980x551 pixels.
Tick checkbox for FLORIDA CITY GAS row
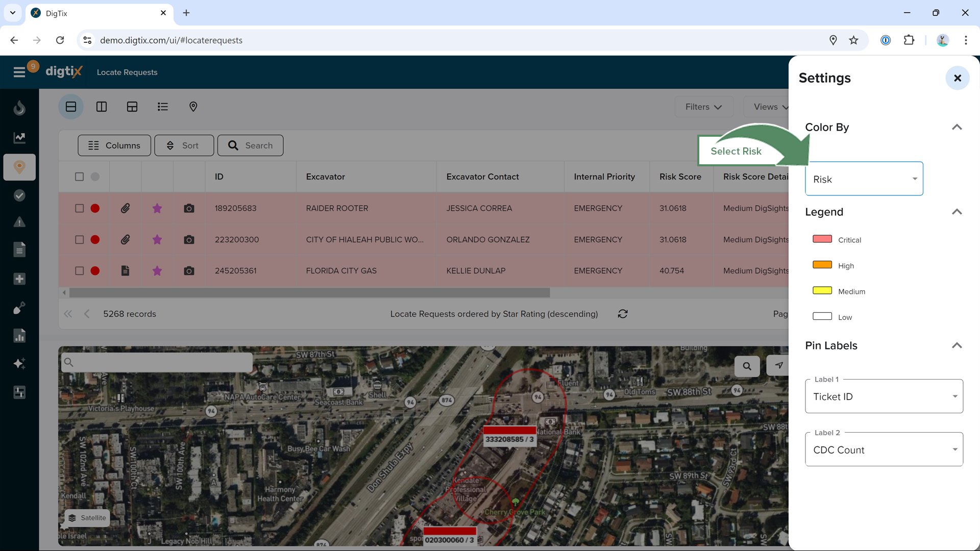(x=79, y=271)
